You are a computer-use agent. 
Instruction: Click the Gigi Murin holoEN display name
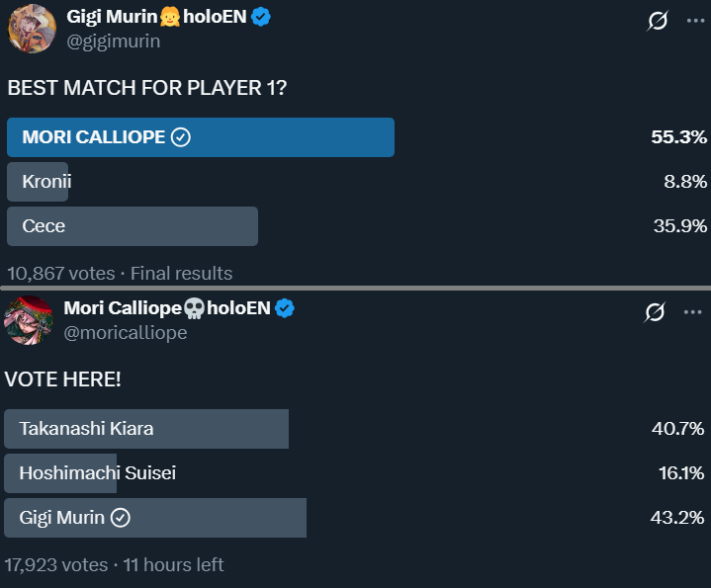coord(156,16)
